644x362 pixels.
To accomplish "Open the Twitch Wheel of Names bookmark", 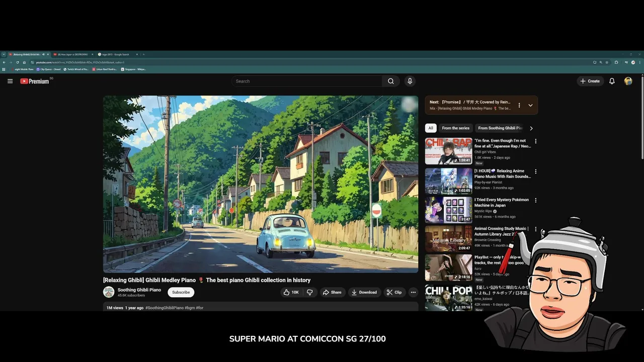I will (76, 69).
